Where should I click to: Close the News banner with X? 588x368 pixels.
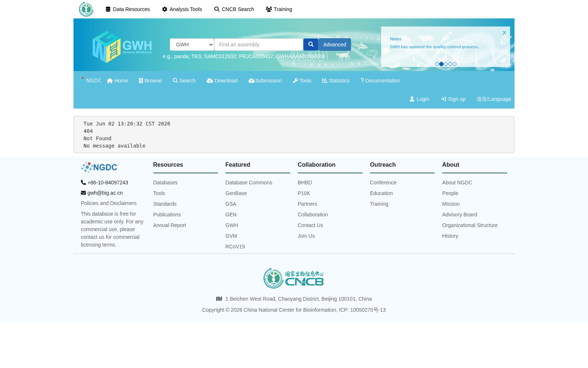504,33
